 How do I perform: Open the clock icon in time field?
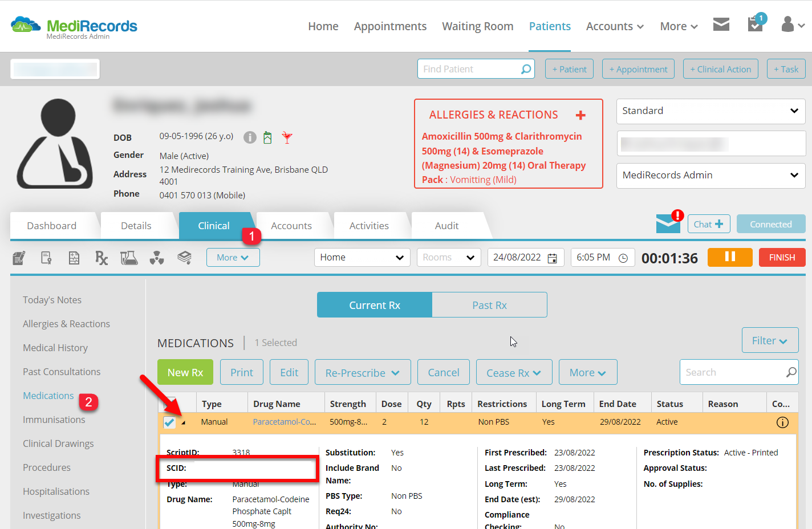pyautogui.click(x=623, y=258)
